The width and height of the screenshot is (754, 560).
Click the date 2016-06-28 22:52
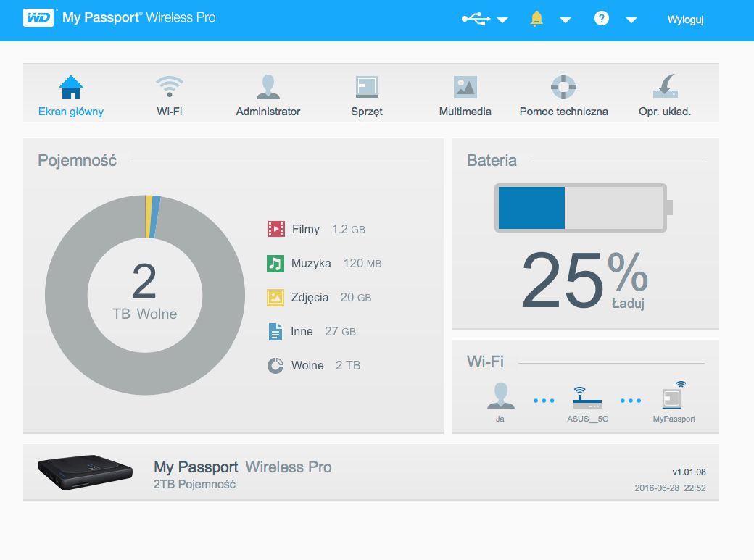click(x=671, y=488)
